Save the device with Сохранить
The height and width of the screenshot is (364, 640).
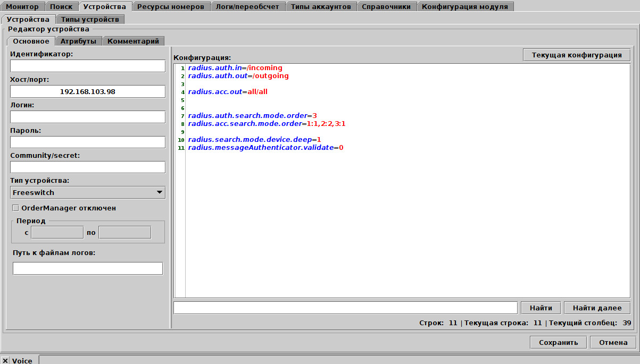point(558,342)
